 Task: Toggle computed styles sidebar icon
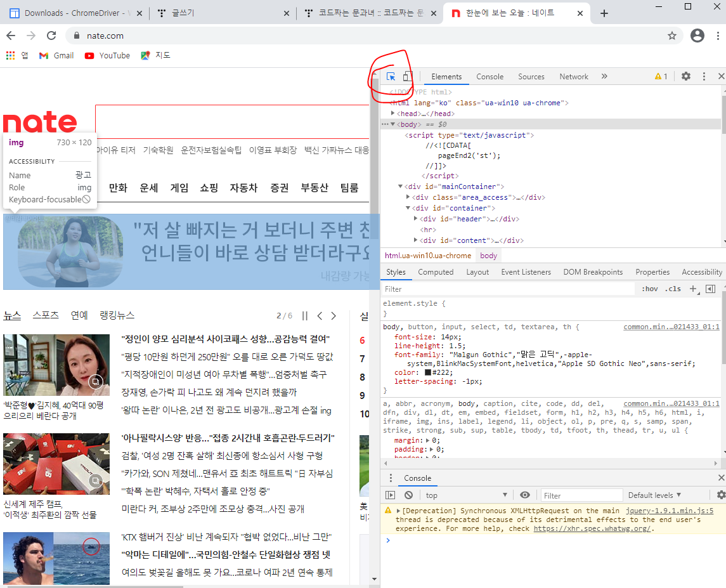(x=710, y=289)
